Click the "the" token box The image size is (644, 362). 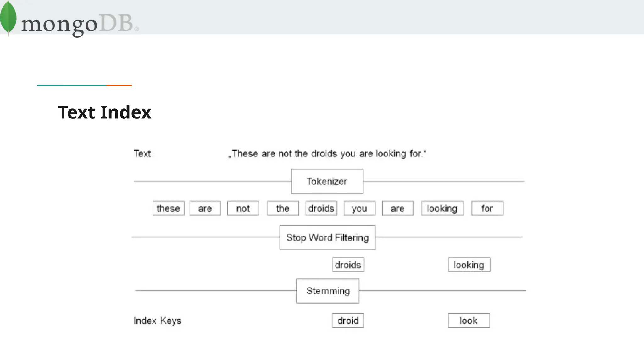pos(283,208)
